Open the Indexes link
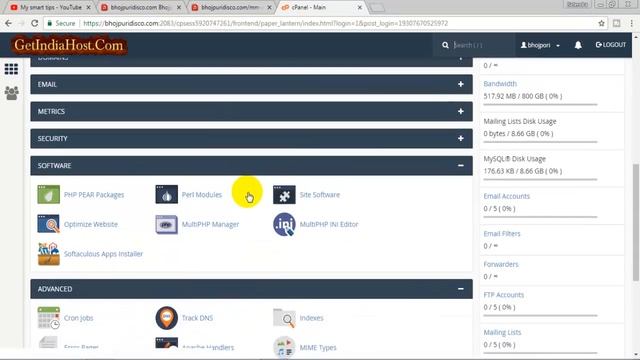Viewport: 640px width, 360px height. [x=311, y=318]
